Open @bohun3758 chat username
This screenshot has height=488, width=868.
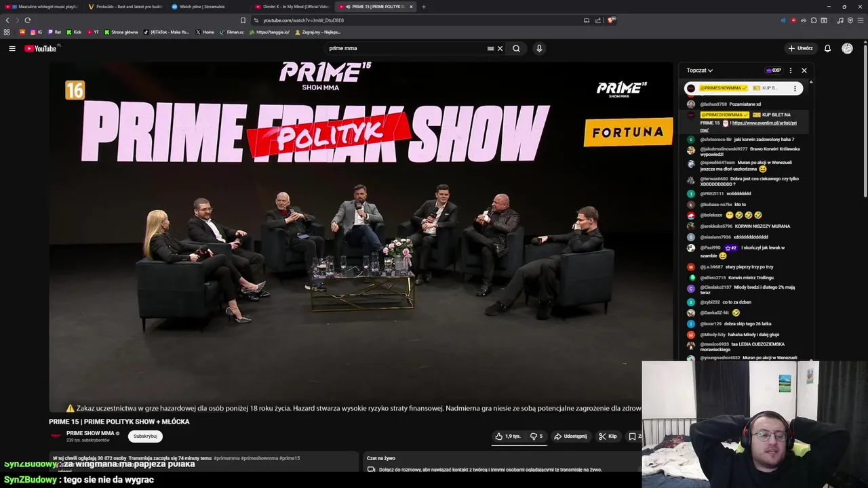tap(713, 104)
